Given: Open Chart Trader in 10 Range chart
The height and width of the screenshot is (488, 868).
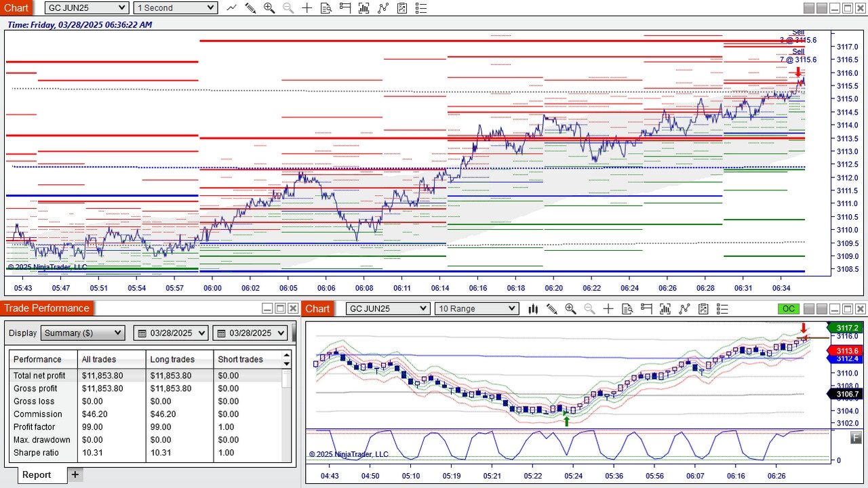Looking at the screenshot, I should pos(646,309).
